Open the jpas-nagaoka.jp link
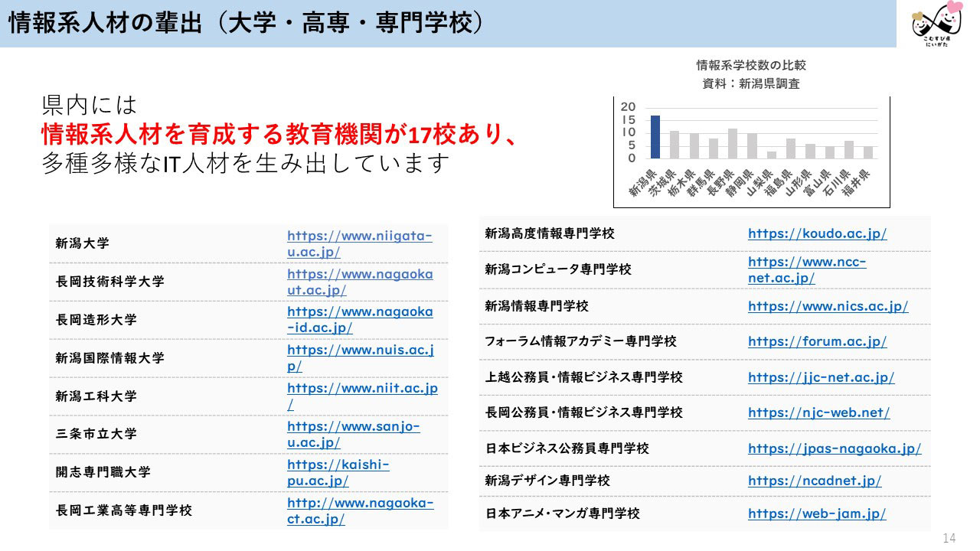Image resolution: width=980 pixels, height=551 pixels. (x=835, y=448)
